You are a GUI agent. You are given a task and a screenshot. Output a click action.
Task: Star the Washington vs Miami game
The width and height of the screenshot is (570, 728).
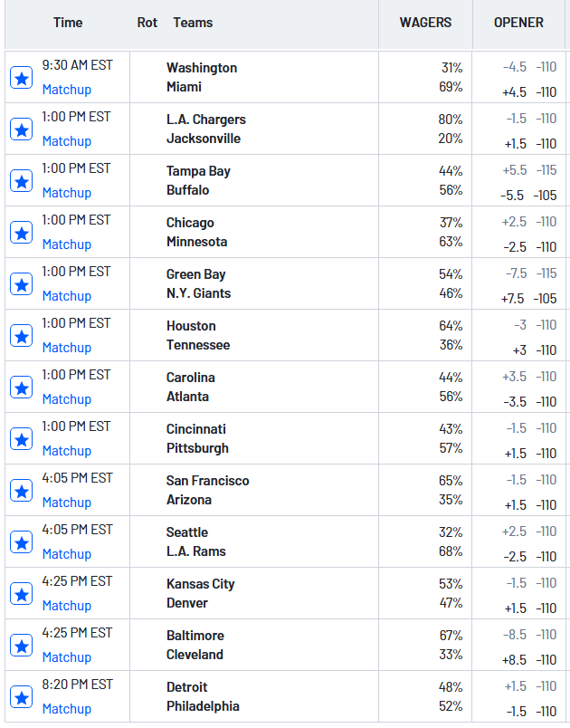pyautogui.click(x=22, y=78)
